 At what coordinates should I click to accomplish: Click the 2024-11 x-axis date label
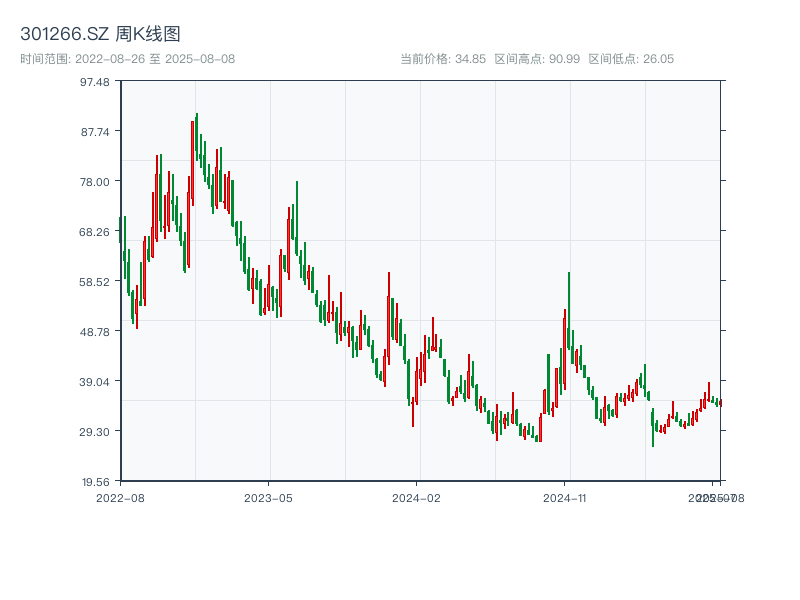(x=563, y=496)
